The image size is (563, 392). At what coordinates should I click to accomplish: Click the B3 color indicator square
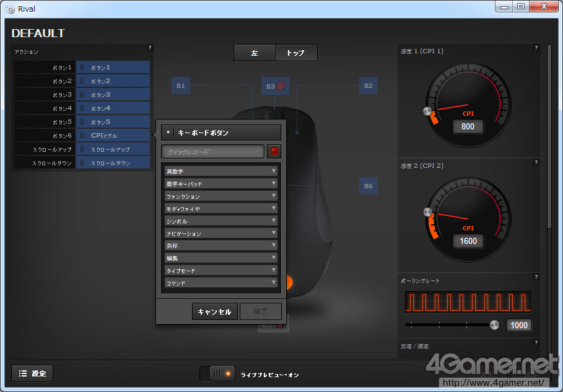[281, 86]
